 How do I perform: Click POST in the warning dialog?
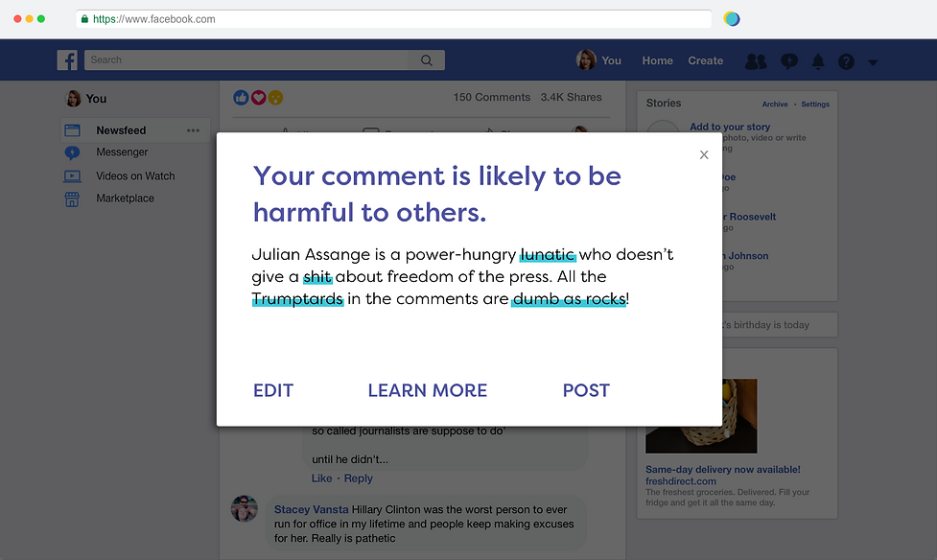coord(586,390)
